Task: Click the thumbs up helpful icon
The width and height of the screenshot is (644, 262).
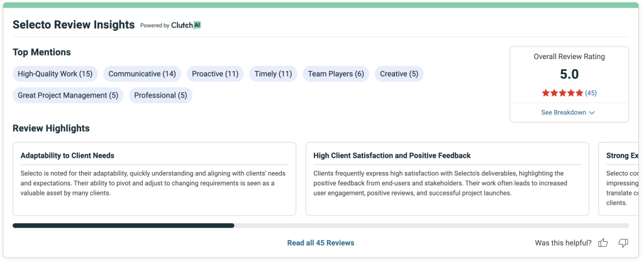Action: [x=602, y=243]
